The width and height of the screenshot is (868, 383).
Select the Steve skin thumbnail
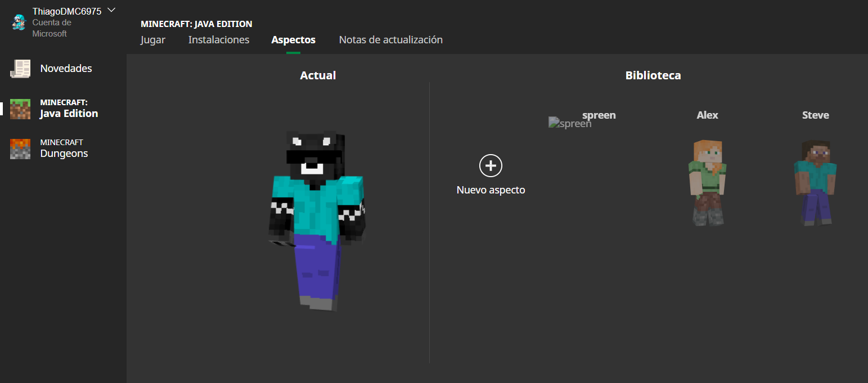[x=815, y=183]
